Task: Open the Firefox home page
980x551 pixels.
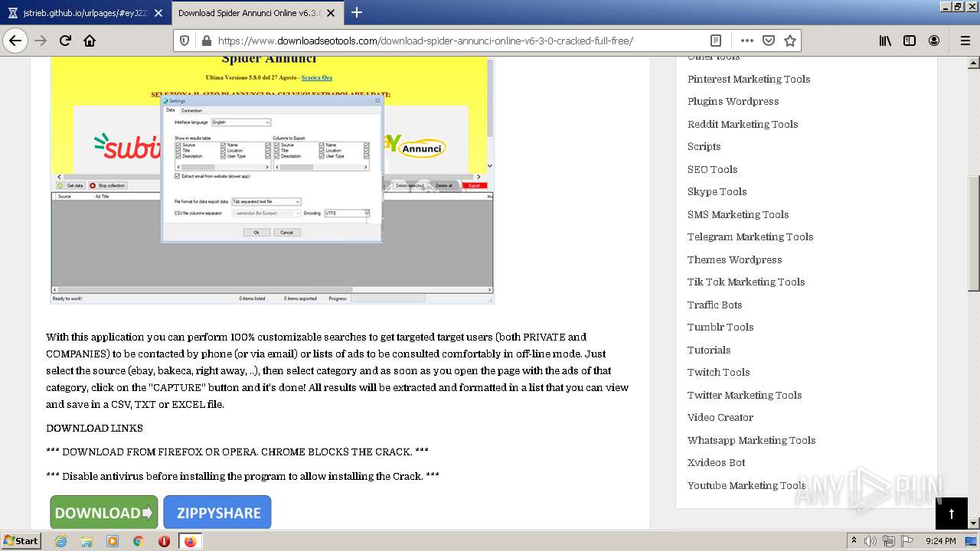Action: (x=90, y=41)
